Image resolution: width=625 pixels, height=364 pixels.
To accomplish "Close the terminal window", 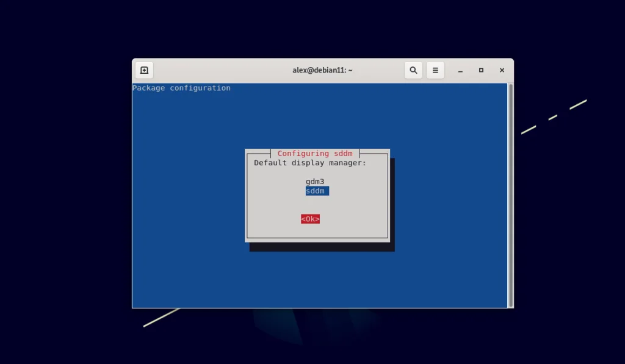I will [502, 70].
